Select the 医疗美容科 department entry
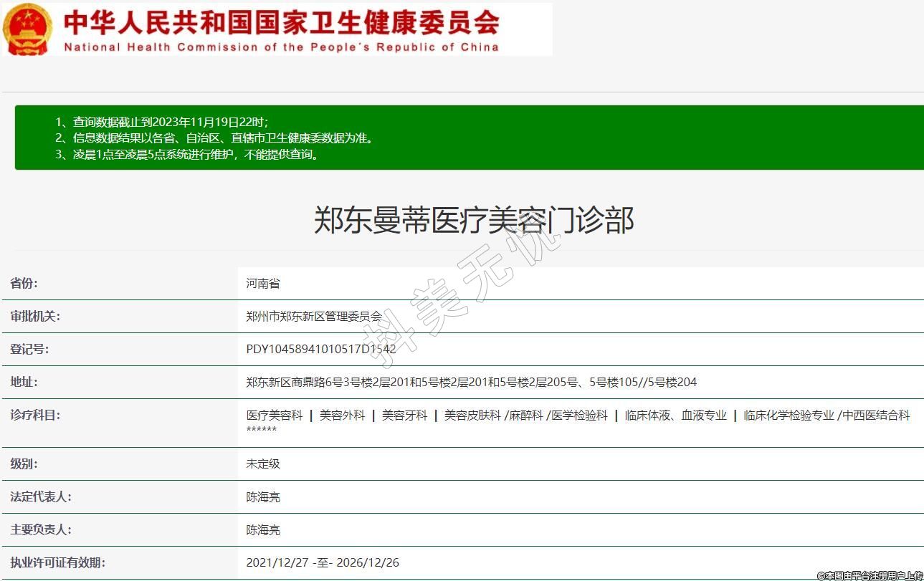 [x=275, y=416]
